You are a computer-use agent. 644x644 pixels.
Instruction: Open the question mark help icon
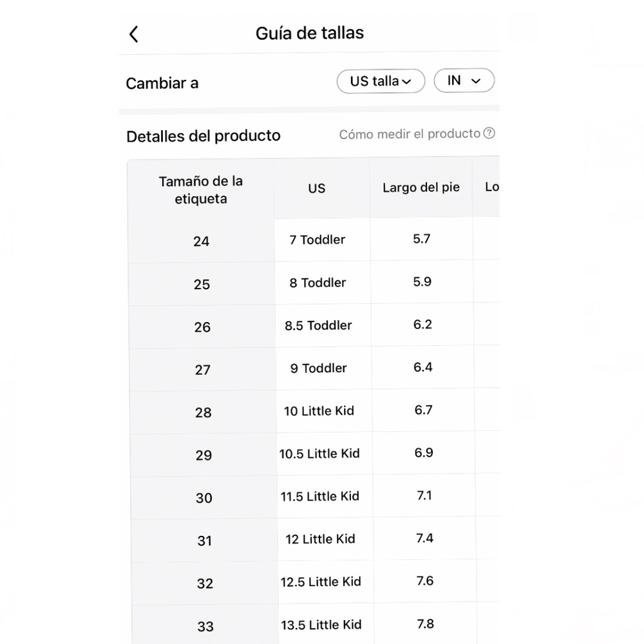tap(489, 133)
